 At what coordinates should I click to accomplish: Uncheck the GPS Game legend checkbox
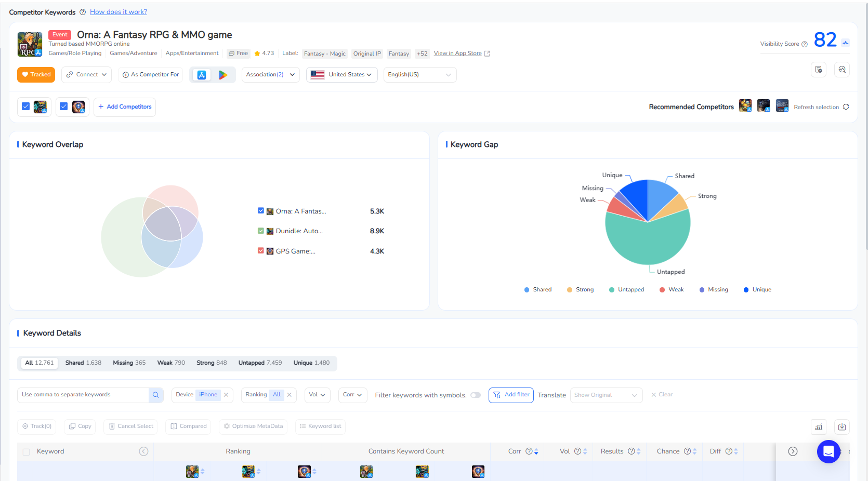click(261, 251)
